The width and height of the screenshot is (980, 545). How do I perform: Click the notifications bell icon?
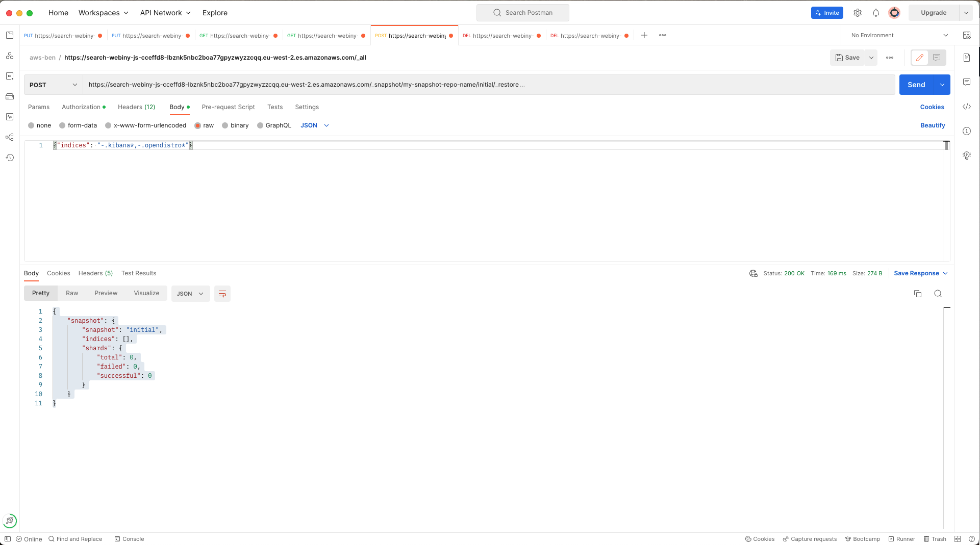pyautogui.click(x=876, y=13)
